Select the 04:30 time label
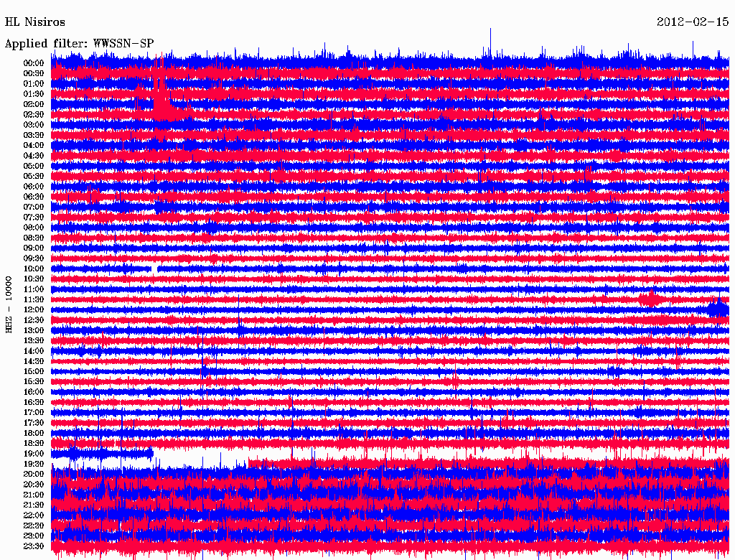735x560 pixels. click(34, 156)
